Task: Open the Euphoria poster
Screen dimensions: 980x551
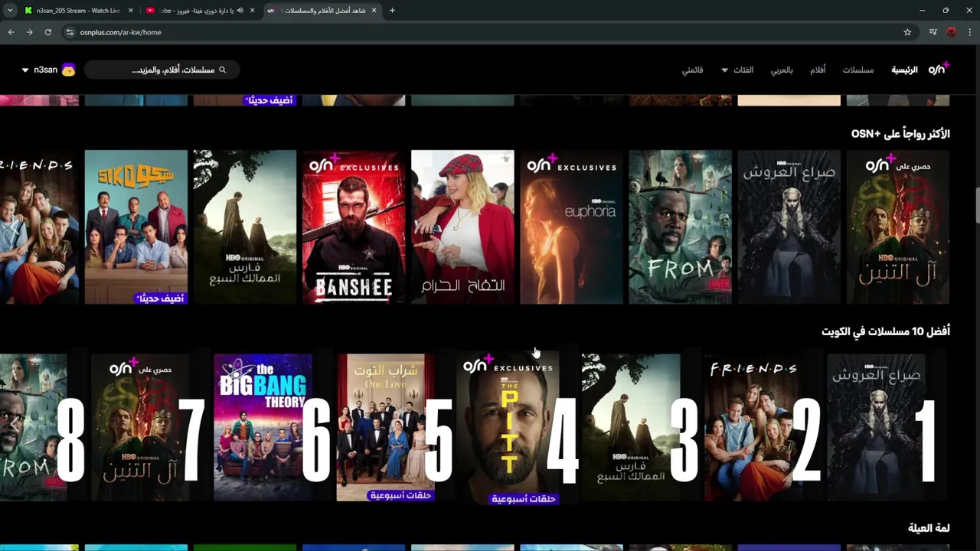Action: pos(571,227)
